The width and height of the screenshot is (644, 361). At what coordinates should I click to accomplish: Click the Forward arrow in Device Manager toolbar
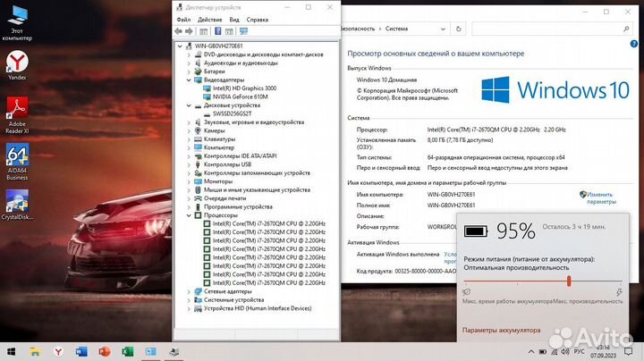189,31
